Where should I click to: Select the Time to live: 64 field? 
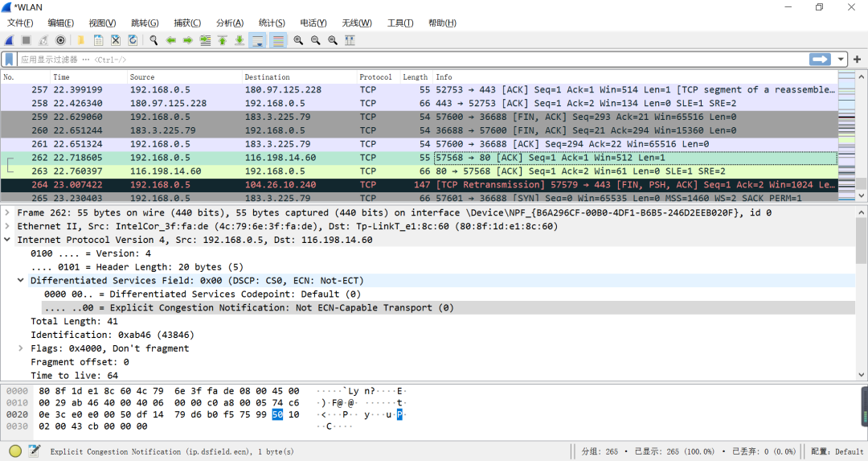tap(74, 376)
